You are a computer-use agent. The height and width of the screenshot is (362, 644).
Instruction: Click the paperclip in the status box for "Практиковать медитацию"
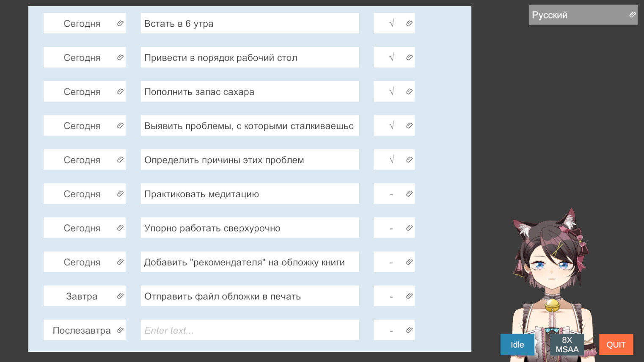409,193
